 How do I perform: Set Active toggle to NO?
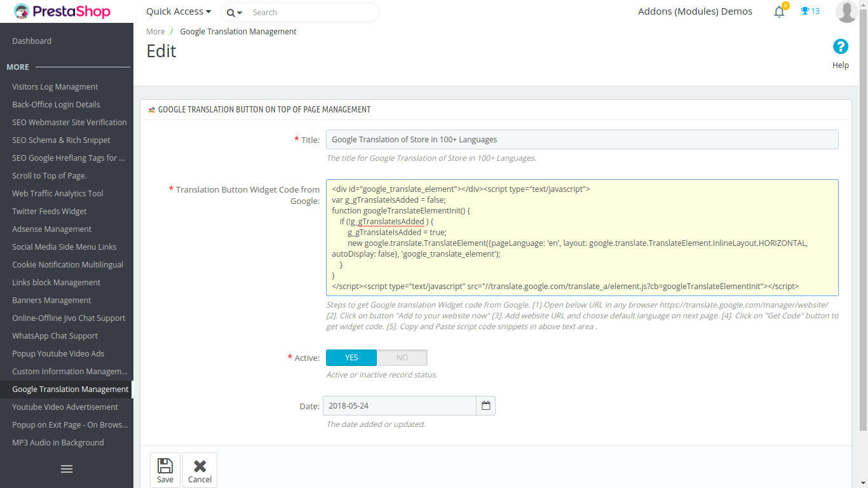coord(402,358)
